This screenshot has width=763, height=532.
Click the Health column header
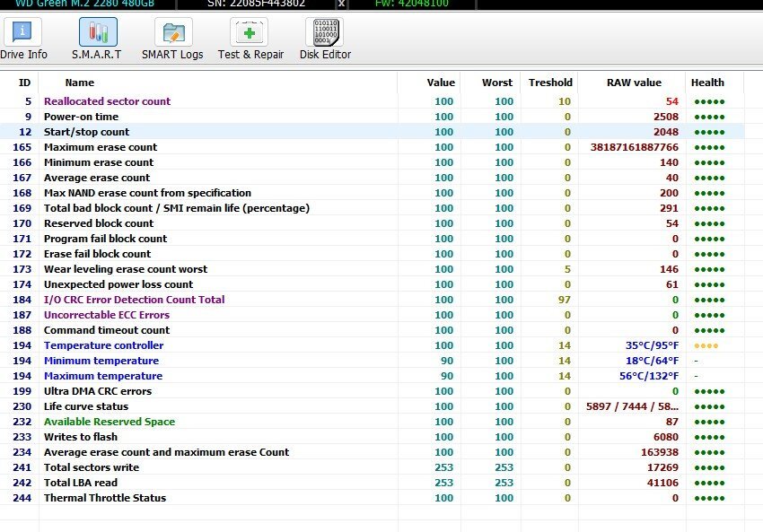tap(707, 83)
